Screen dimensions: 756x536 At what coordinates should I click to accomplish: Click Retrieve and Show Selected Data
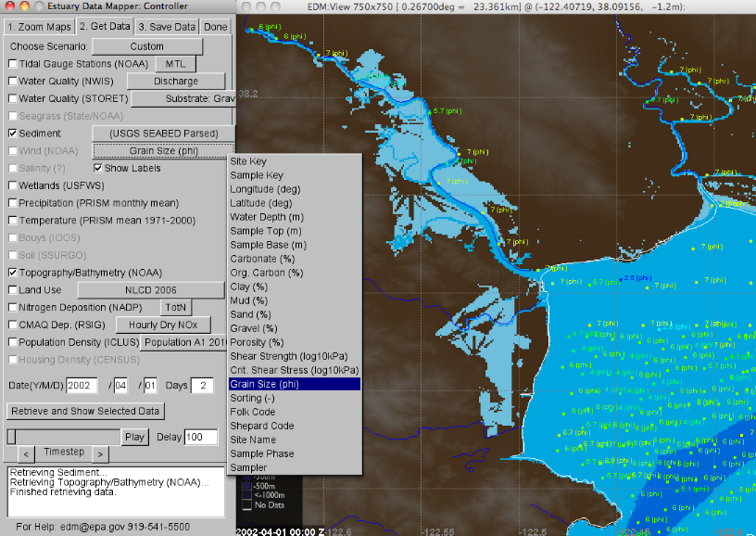85,411
